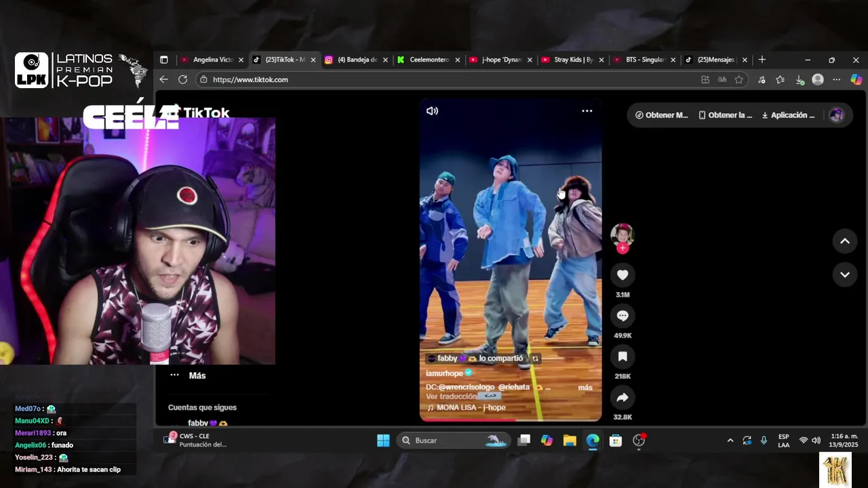View site information lock icon
Image resolution: width=868 pixels, height=488 pixels.
pyautogui.click(x=203, y=79)
